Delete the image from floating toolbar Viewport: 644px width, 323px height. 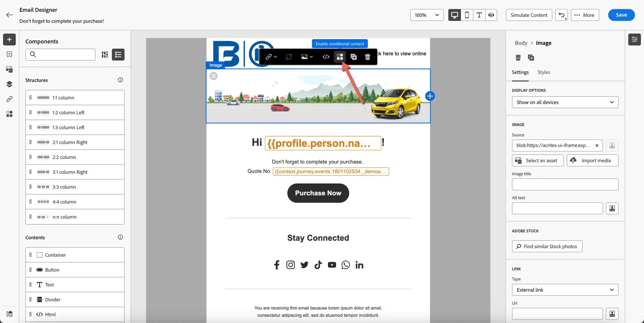point(367,57)
